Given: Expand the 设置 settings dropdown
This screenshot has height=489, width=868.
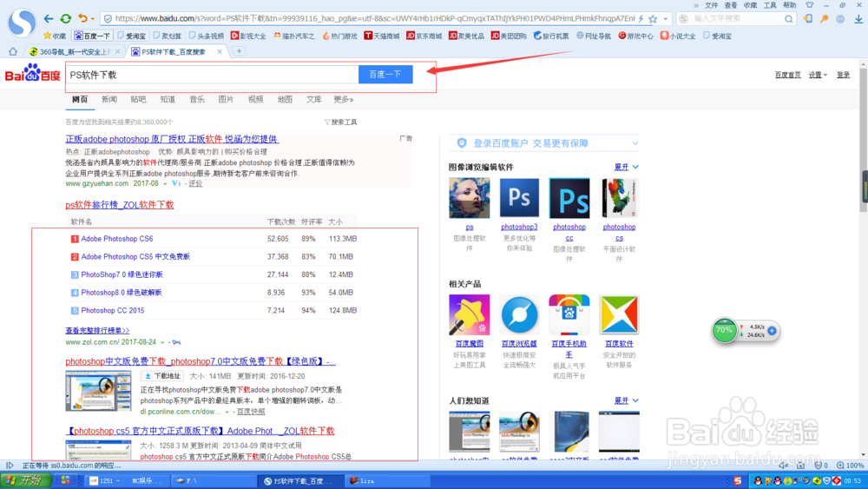Looking at the screenshot, I should coord(818,75).
